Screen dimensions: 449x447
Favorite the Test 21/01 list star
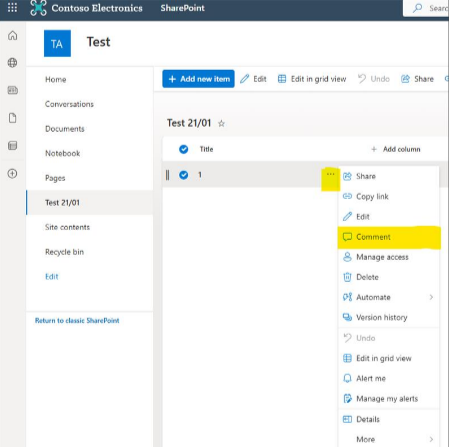[221, 124]
